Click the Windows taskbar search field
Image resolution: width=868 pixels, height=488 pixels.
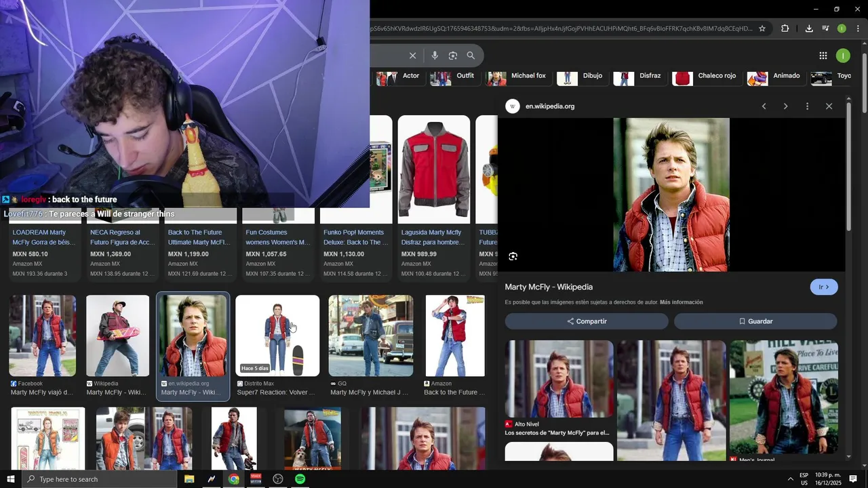click(99, 479)
